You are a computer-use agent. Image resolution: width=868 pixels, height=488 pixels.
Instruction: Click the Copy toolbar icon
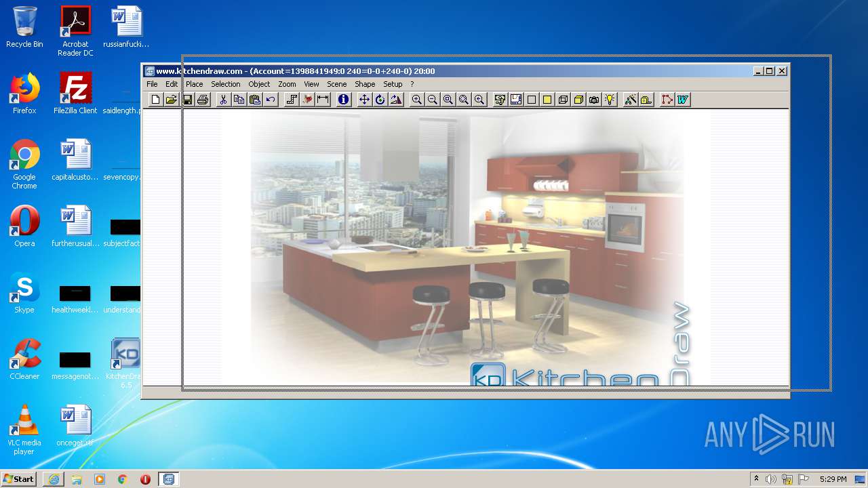pos(239,100)
